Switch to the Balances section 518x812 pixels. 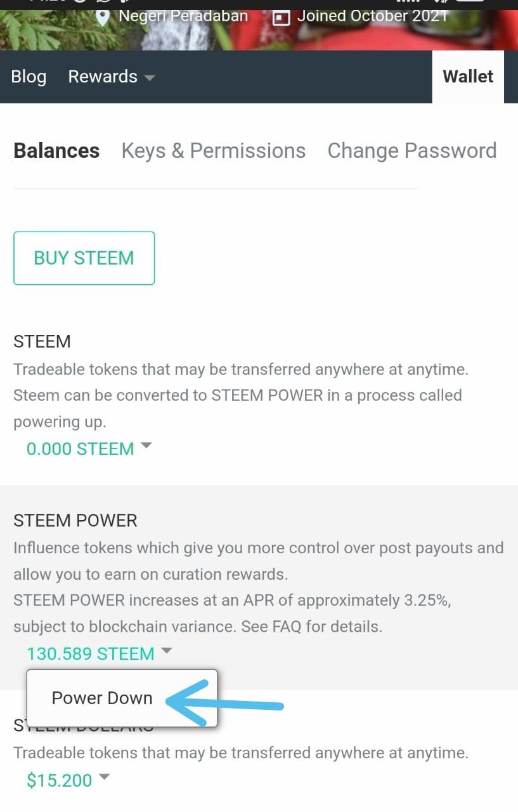(56, 151)
